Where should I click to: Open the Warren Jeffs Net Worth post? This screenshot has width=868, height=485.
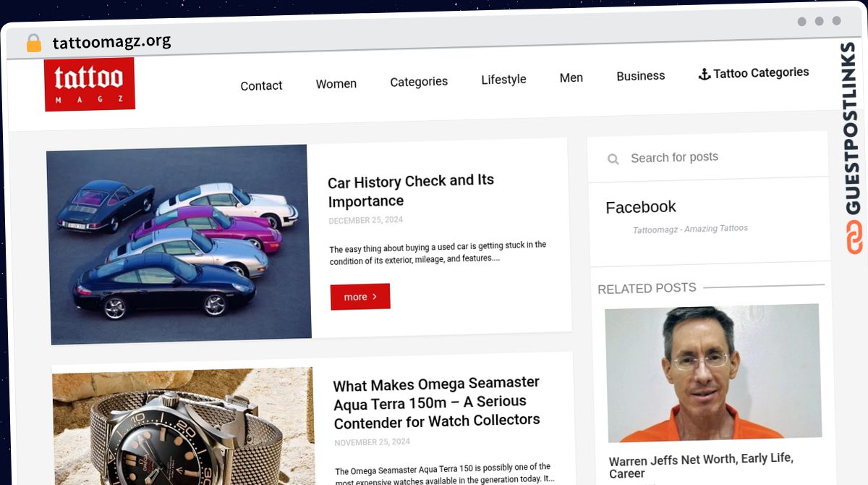click(701, 466)
